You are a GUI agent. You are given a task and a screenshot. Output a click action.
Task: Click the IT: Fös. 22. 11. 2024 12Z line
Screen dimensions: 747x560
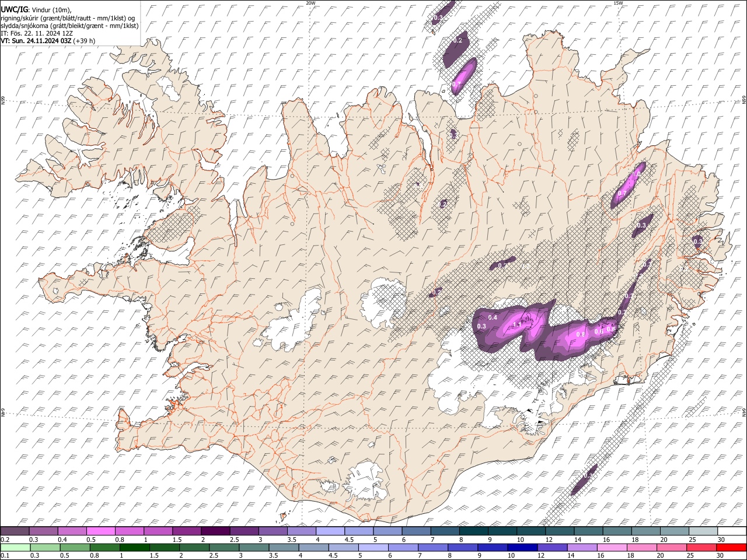pyautogui.click(x=37, y=33)
